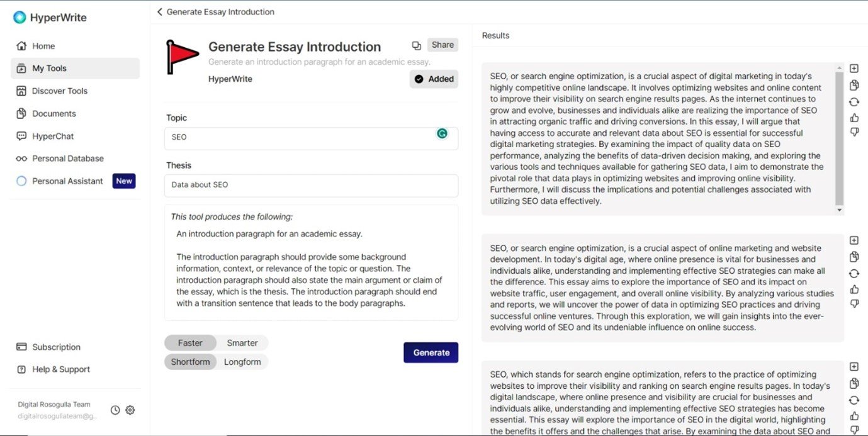
Task: Open Personal Assistant from the sidebar
Action: (60, 181)
